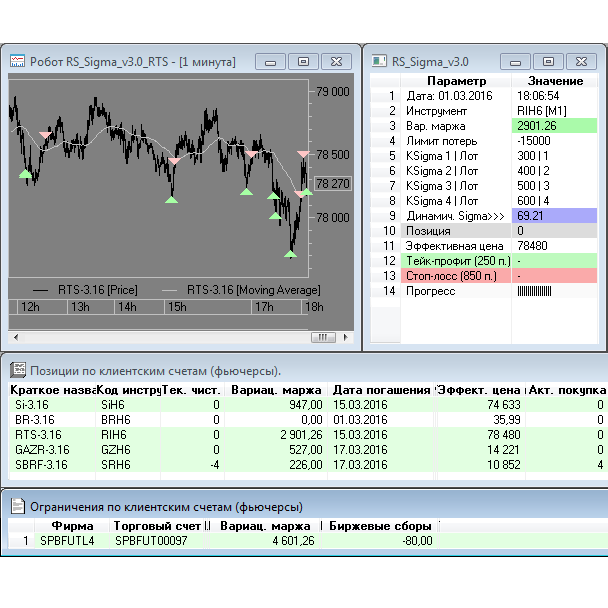The image size is (608, 608).
Task: Select the RTS-3.16 [Price] legend entry
Action: click(x=99, y=289)
